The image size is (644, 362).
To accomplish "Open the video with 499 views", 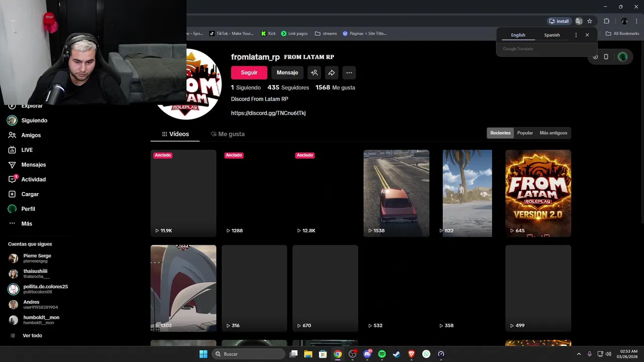I will pyautogui.click(x=538, y=288).
